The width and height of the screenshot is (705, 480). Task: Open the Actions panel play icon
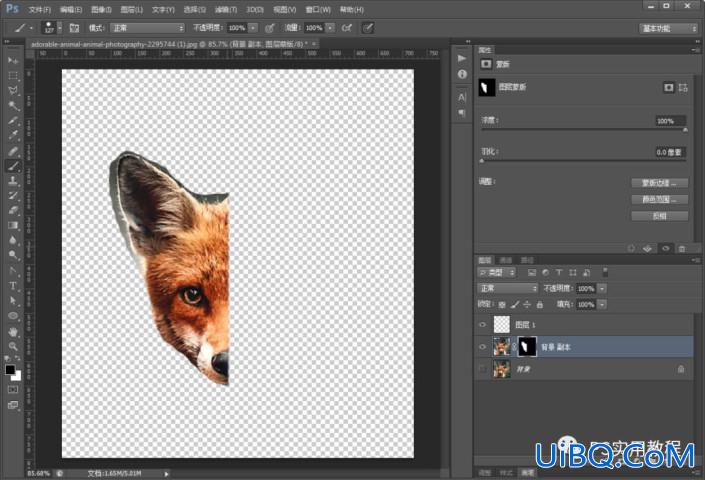[462, 58]
